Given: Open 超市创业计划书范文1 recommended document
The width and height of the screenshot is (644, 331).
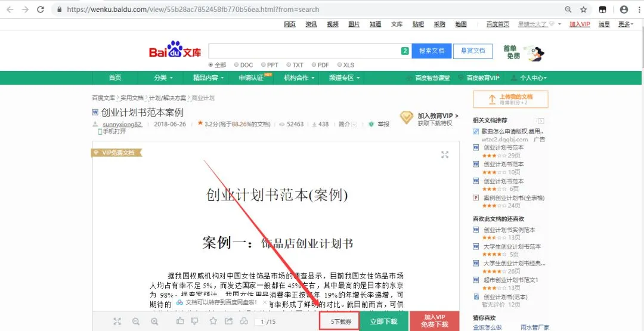Looking at the screenshot, I should click(511, 280).
